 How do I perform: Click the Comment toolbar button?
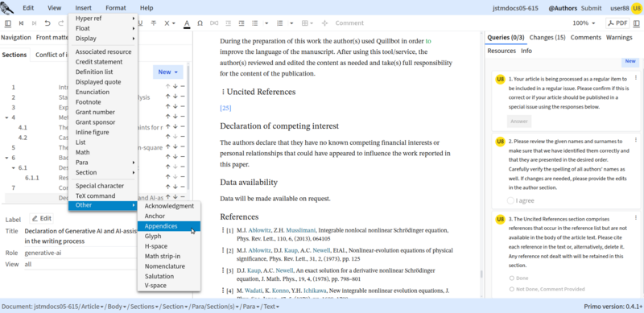[349, 23]
